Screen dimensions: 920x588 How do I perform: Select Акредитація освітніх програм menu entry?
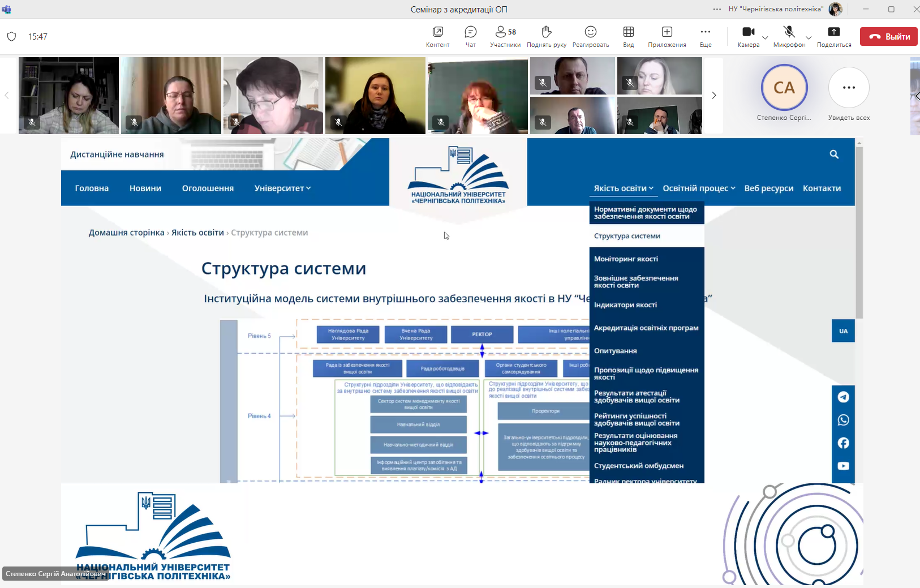[x=646, y=328]
